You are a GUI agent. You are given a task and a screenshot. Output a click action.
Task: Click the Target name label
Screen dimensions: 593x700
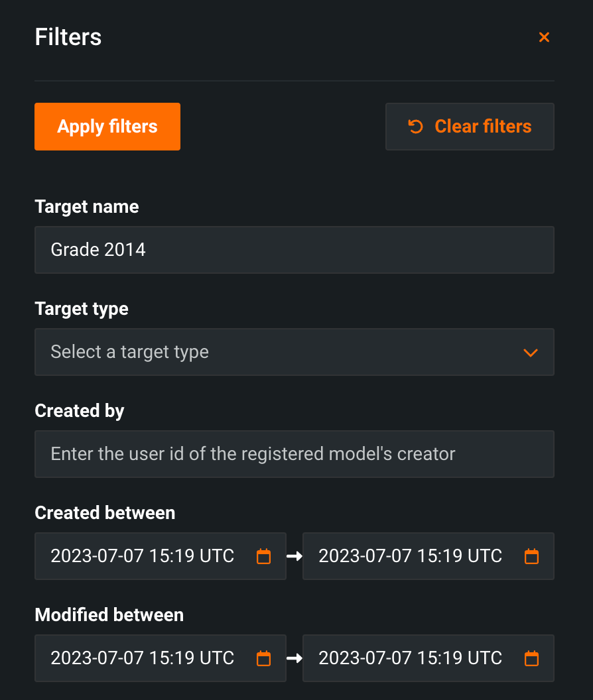point(87,207)
